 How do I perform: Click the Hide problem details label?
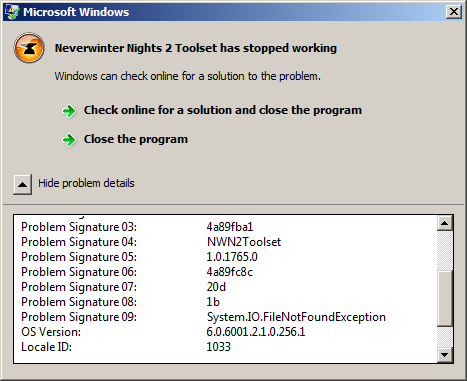point(86,183)
